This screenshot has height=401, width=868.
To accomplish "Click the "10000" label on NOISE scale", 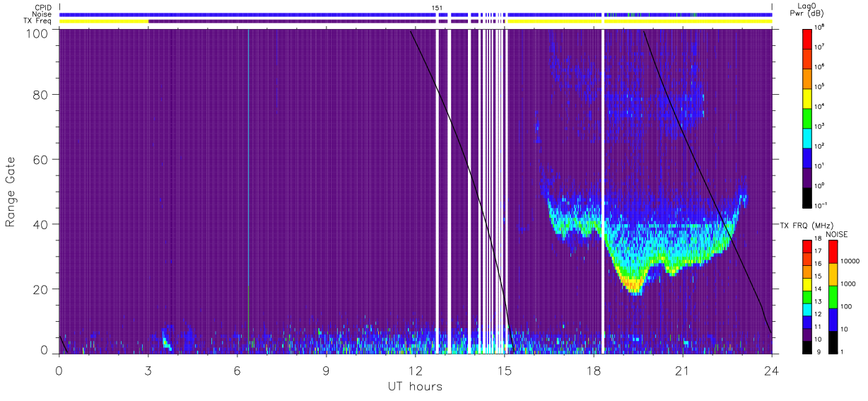I will (850, 261).
